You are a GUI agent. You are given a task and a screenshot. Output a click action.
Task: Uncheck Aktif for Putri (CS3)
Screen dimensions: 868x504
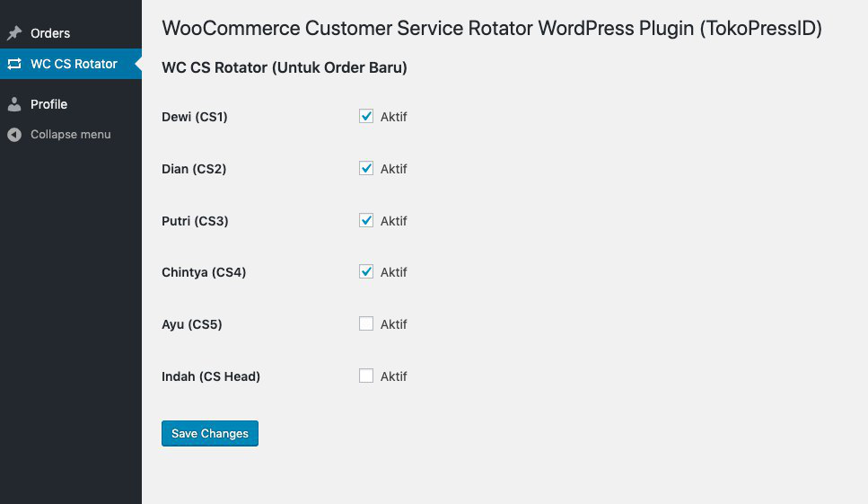tap(366, 220)
